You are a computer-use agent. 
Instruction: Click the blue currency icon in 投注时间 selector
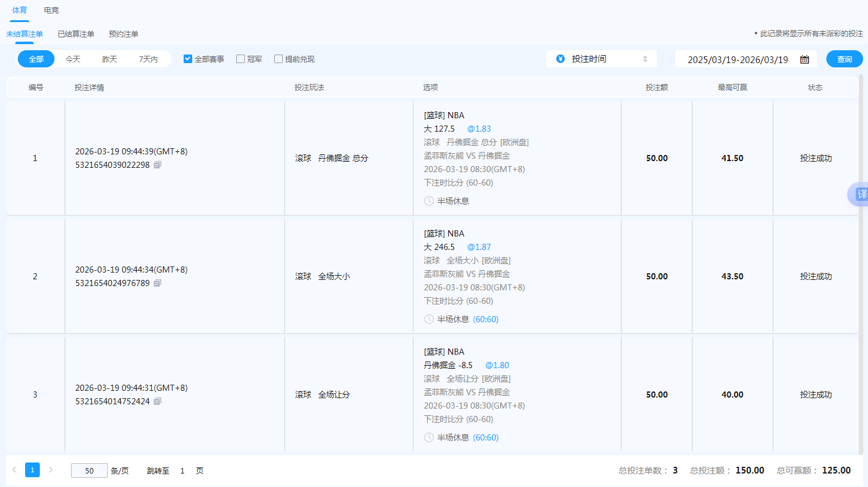[561, 58]
